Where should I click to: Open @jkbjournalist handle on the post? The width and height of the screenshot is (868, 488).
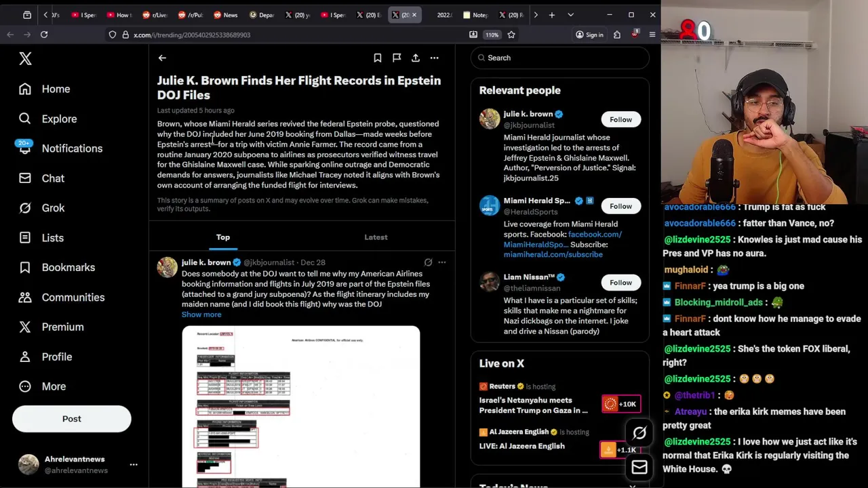coord(269,262)
